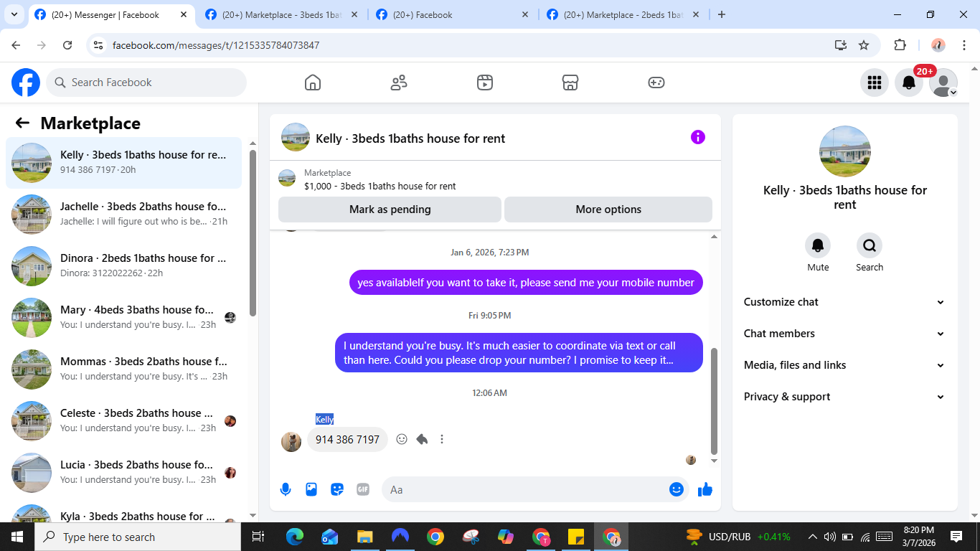This screenshot has width=980, height=551.
Task: Open Facebook Home icon in top navigation
Action: pyautogui.click(x=313, y=83)
